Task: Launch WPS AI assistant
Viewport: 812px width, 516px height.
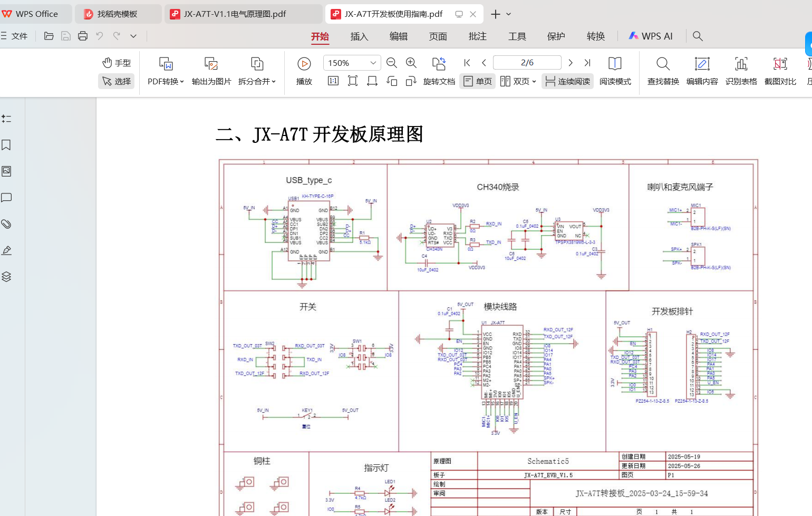Action: [x=651, y=36]
